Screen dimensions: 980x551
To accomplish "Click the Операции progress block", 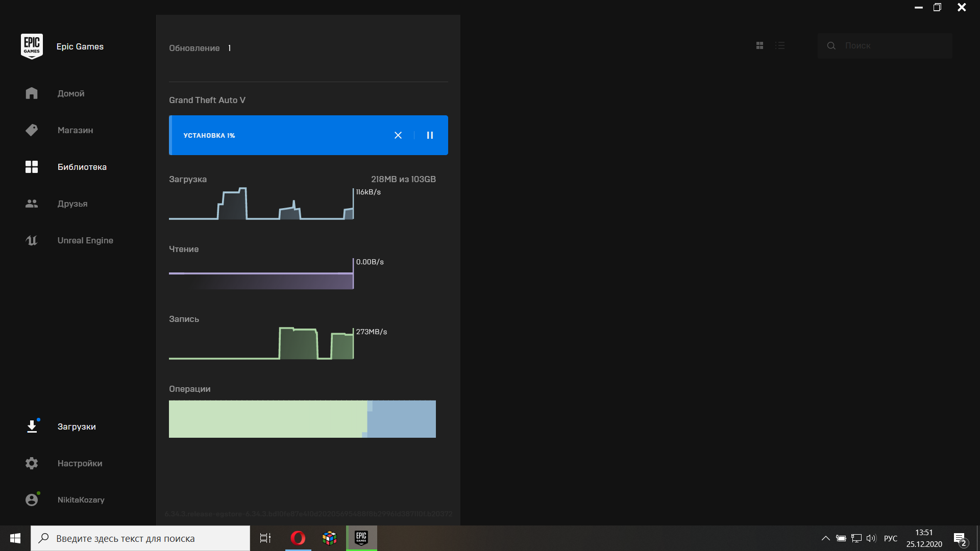I will (302, 419).
